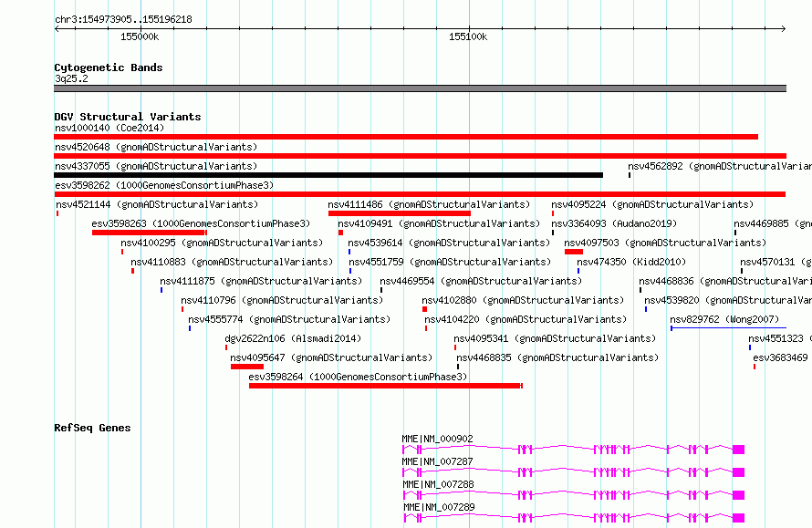Open the nsv4095341 variant label
This screenshot has width=812, height=528.
555,338
